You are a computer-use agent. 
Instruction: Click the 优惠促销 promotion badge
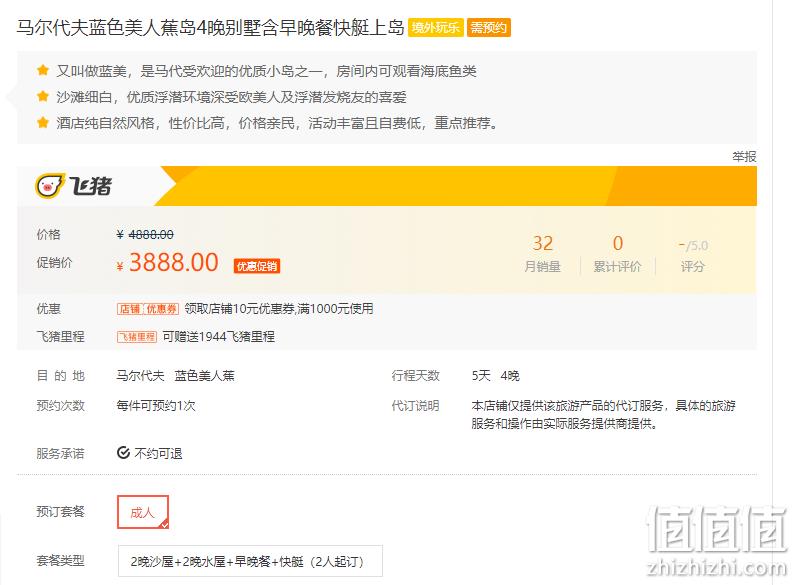257,266
